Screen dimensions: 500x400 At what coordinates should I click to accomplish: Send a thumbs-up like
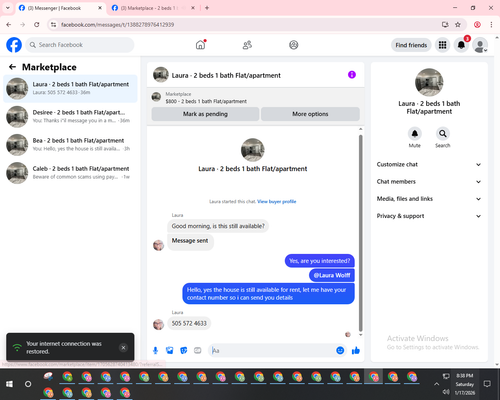[356, 350]
